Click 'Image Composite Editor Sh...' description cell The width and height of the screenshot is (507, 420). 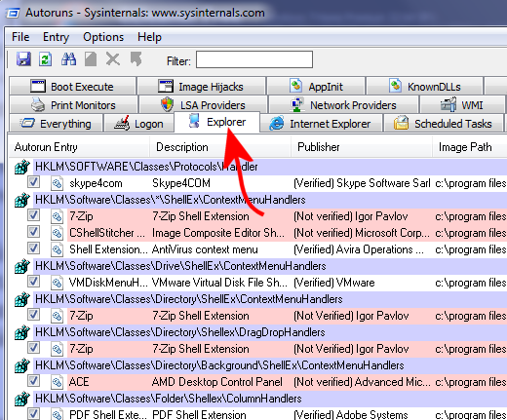click(x=218, y=233)
